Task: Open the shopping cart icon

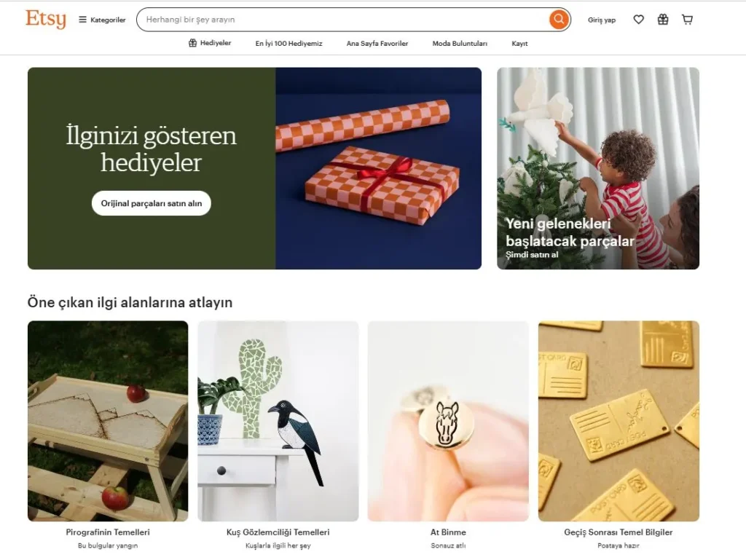Action: pyautogui.click(x=687, y=20)
